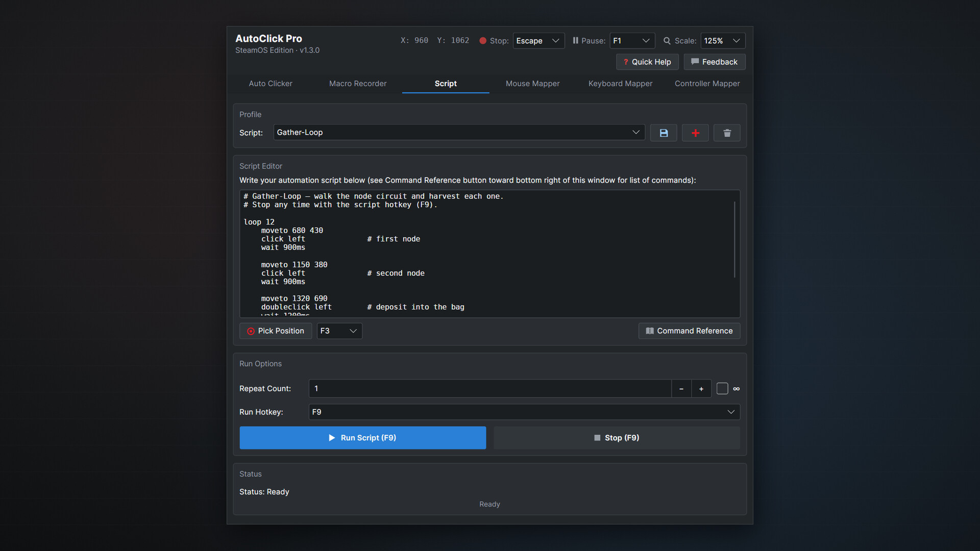This screenshot has width=980, height=551.
Task: Open Quick Help
Action: 647,62
